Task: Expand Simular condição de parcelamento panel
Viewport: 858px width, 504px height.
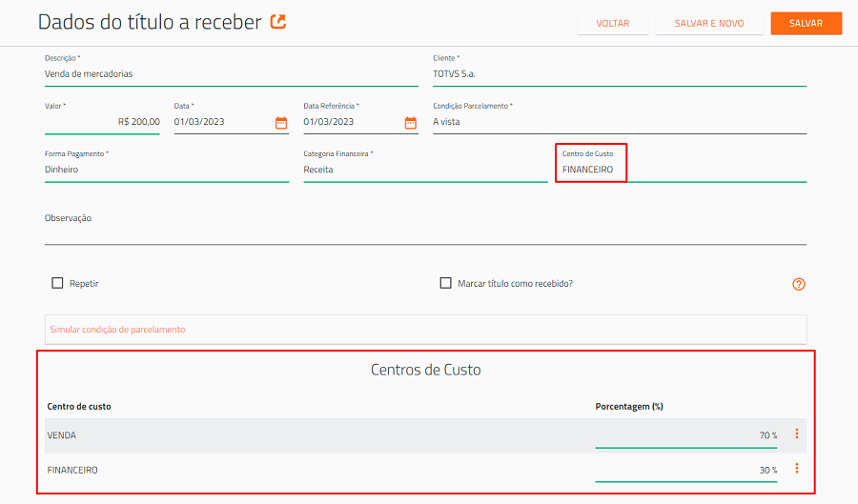Action: click(426, 330)
